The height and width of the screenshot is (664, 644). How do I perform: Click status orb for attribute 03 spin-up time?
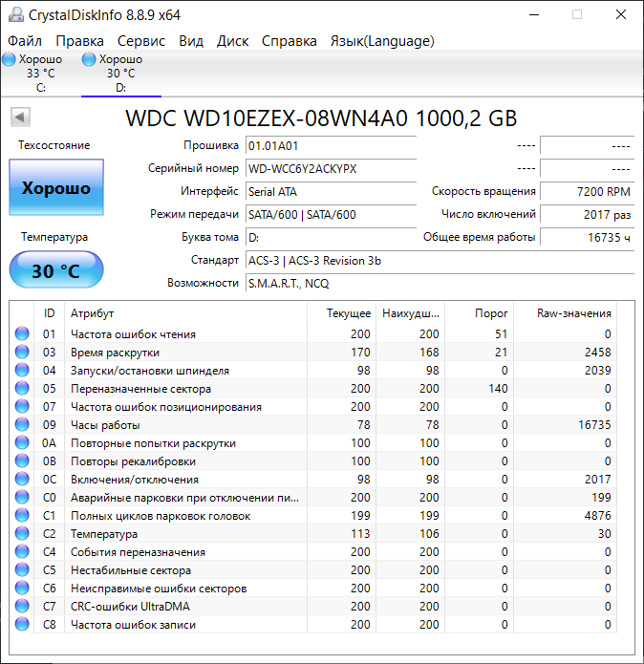pyautogui.click(x=22, y=352)
